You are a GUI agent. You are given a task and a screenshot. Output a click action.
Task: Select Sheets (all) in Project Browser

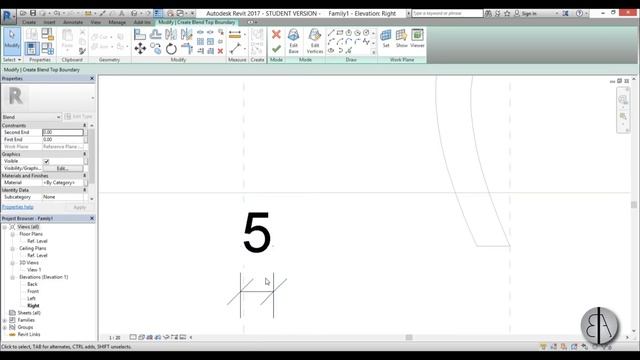(29, 313)
